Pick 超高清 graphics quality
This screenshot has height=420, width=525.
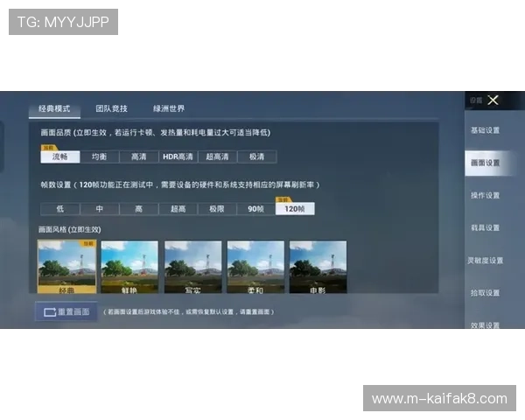(217, 157)
